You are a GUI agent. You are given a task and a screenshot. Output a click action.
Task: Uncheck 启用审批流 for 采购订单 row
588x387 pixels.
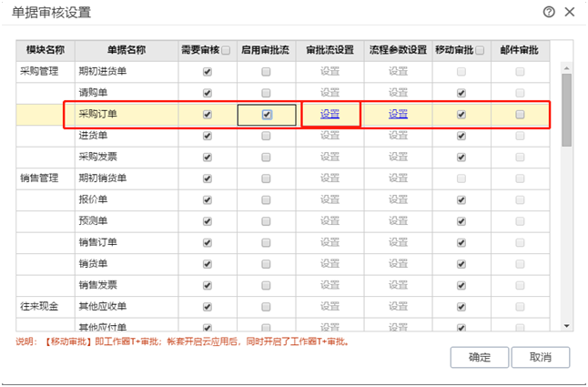[266, 115]
